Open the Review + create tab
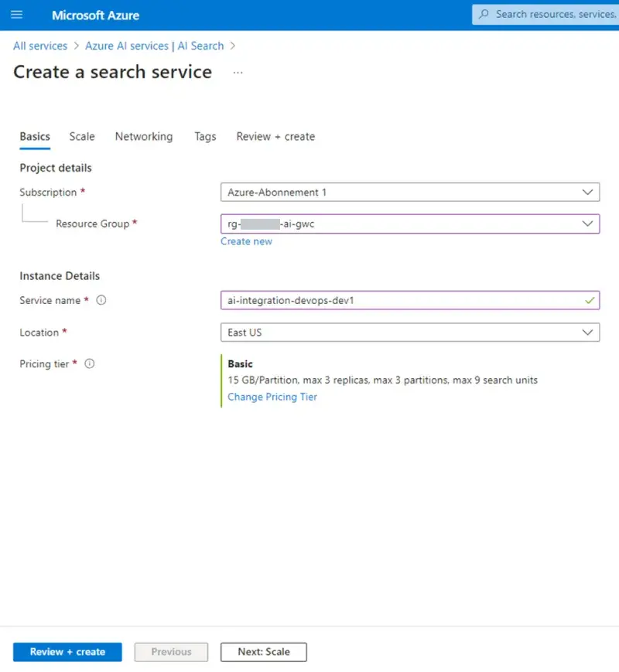 275,137
